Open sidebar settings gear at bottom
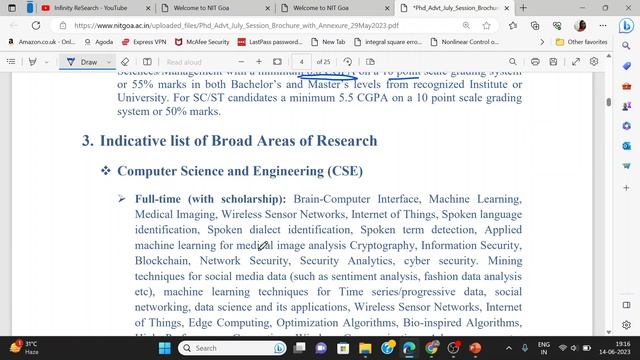The width and height of the screenshot is (640, 360). click(x=626, y=325)
